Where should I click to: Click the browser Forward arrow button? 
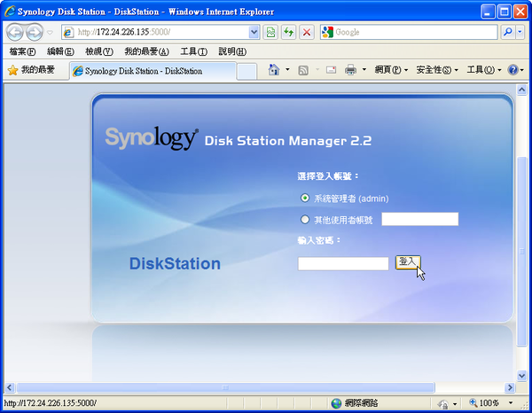coord(35,32)
